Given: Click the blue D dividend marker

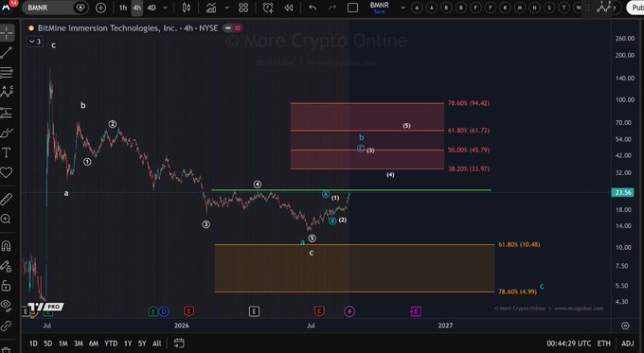Looking at the screenshot, I should 164,312.
